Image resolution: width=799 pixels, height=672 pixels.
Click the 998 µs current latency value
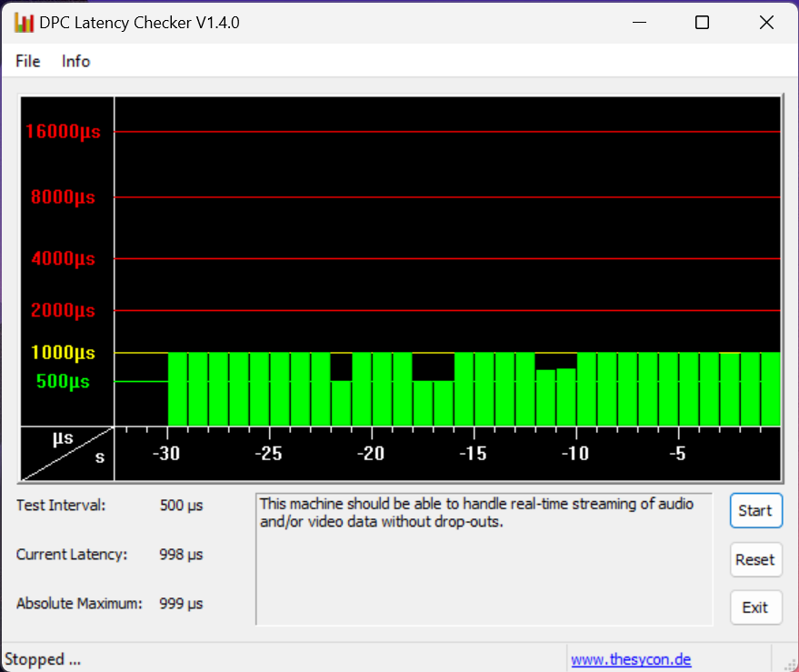point(181,554)
